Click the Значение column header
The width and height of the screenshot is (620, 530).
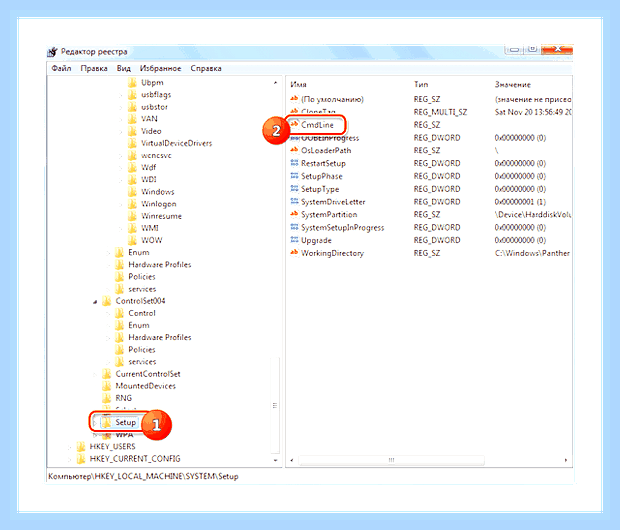click(x=512, y=85)
